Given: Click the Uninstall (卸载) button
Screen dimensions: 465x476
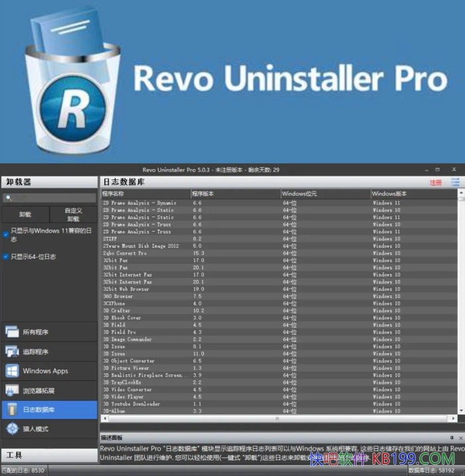Looking at the screenshot, I should [25, 214].
